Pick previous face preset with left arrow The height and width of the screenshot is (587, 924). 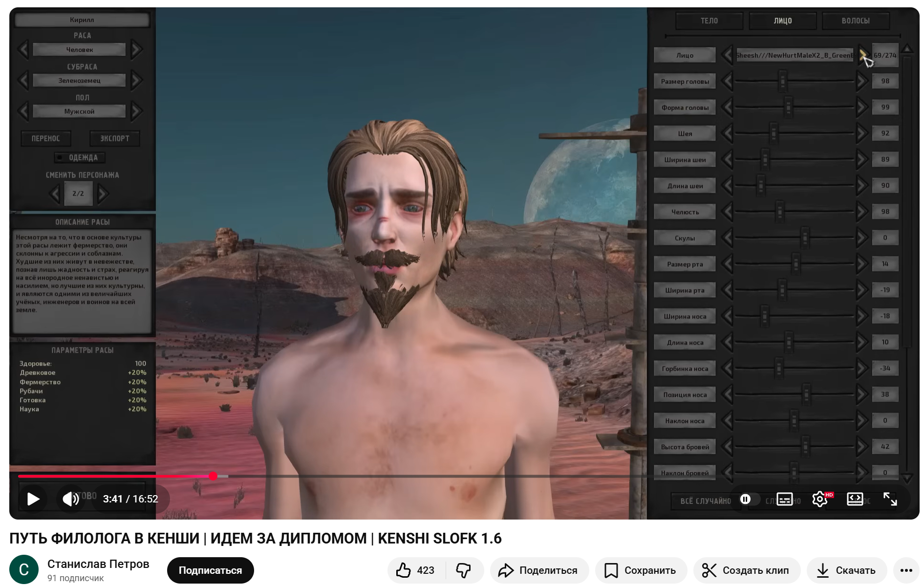[727, 55]
